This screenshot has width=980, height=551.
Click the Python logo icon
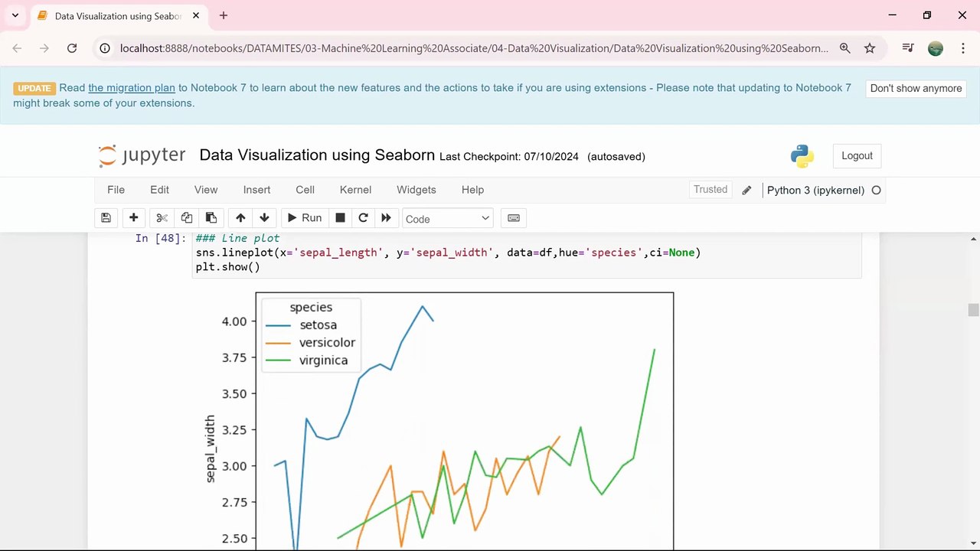point(802,156)
